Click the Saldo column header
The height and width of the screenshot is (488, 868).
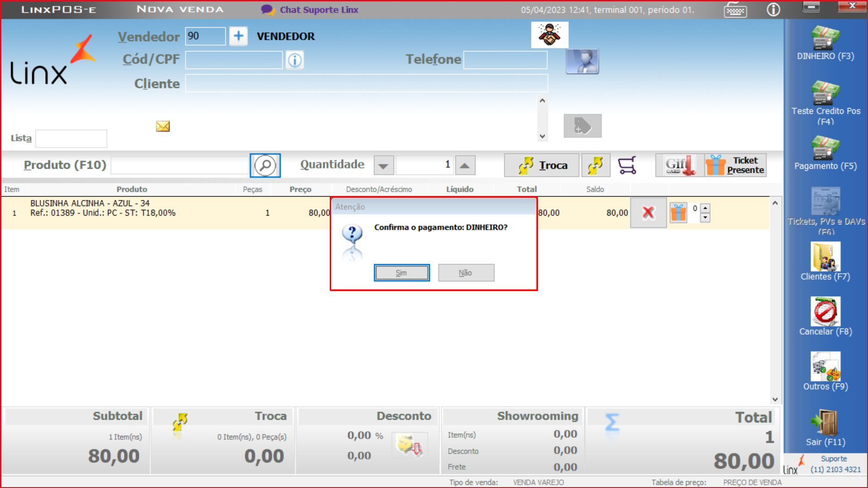595,189
